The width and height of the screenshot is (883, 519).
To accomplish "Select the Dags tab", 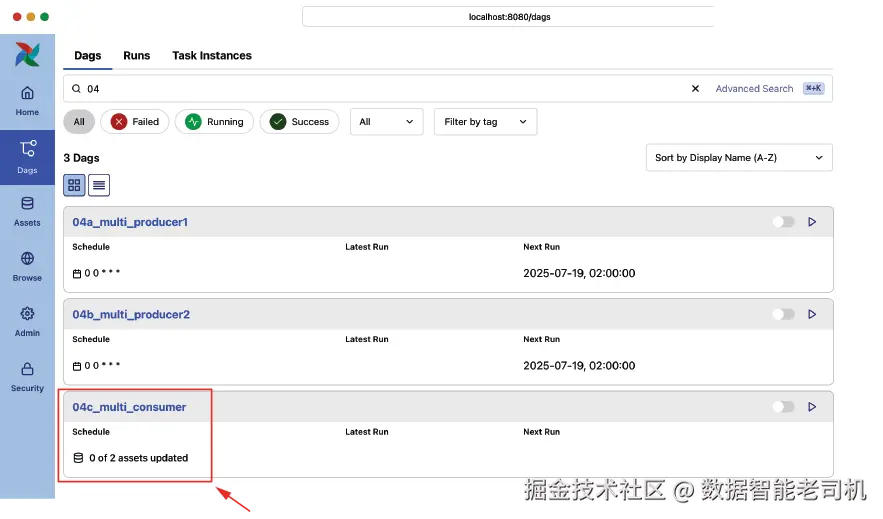I will pyautogui.click(x=88, y=56).
